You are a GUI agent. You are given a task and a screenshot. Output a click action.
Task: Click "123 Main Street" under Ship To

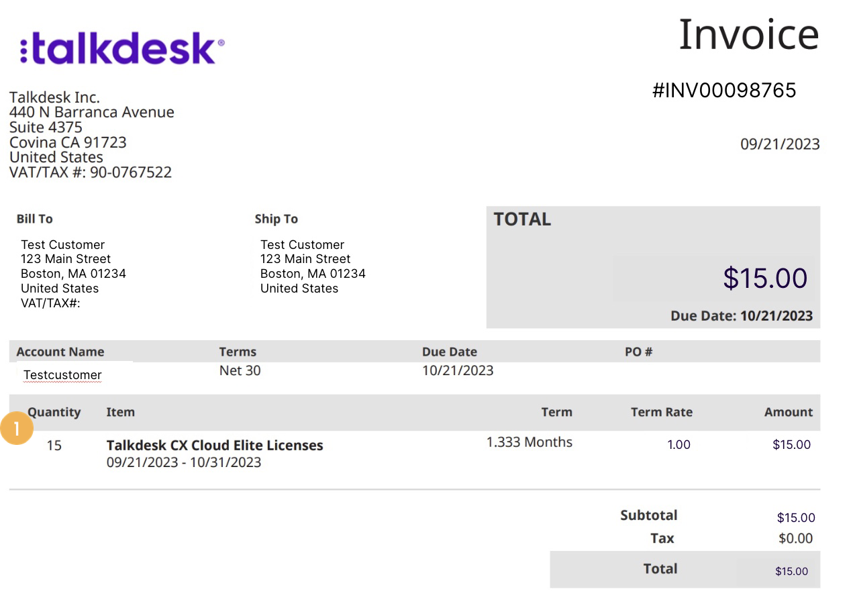[x=305, y=259]
